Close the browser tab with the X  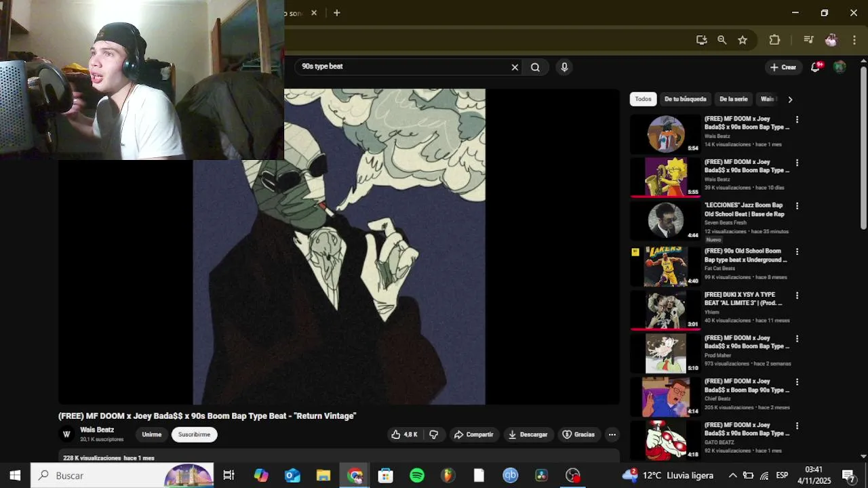(x=314, y=13)
